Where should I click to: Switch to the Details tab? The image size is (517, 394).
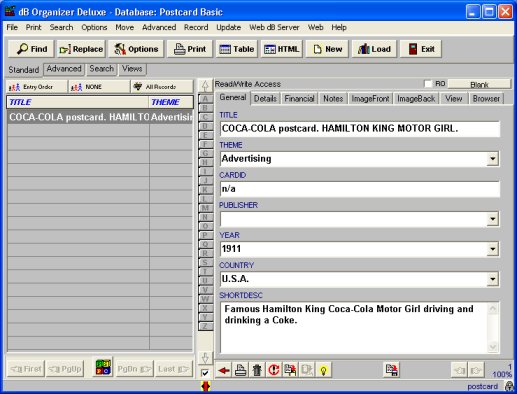pos(265,99)
